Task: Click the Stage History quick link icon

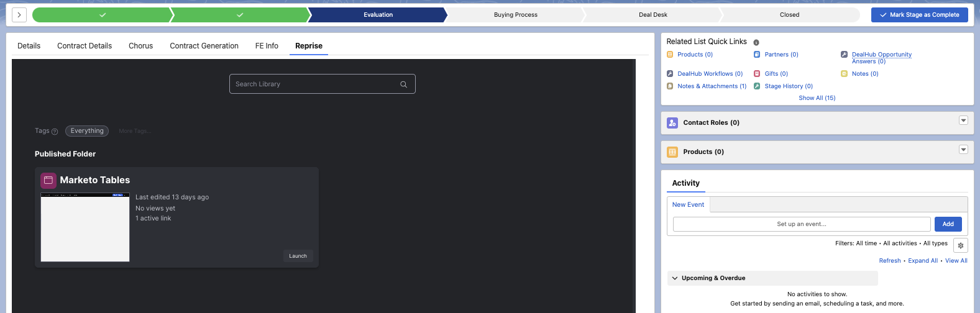Action: click(x=757, y=86)
